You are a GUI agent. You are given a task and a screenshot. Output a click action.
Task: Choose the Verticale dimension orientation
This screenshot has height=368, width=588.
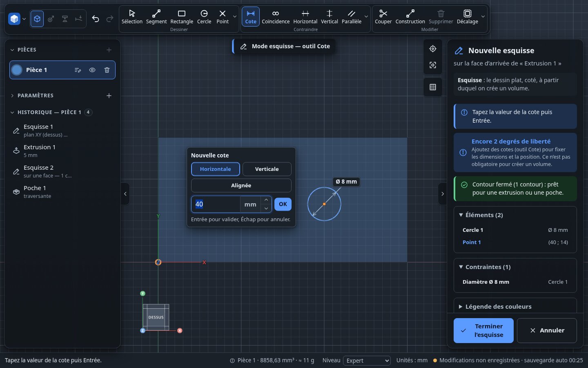[267, 169]
